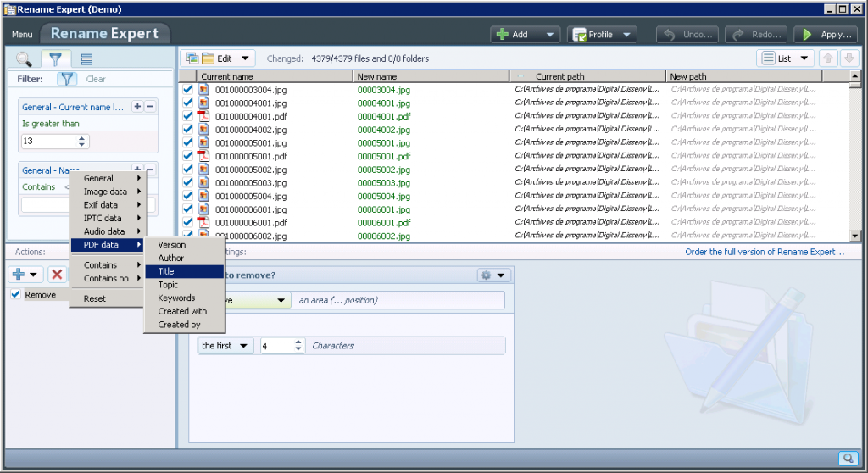Select Keywords in PDF data submenu
The height and width of the screenshot is (473, 868).
point(184,298)
